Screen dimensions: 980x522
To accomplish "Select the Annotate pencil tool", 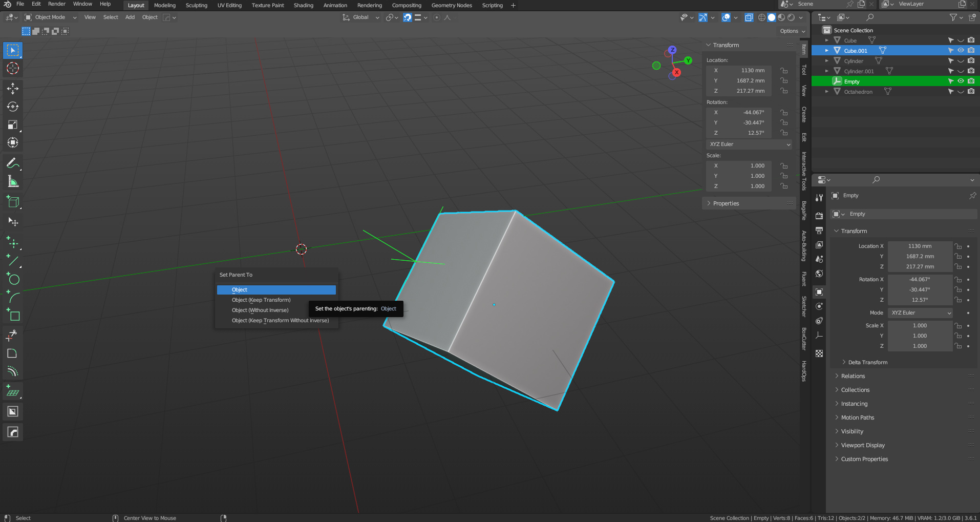I will [x=13, y=163].
